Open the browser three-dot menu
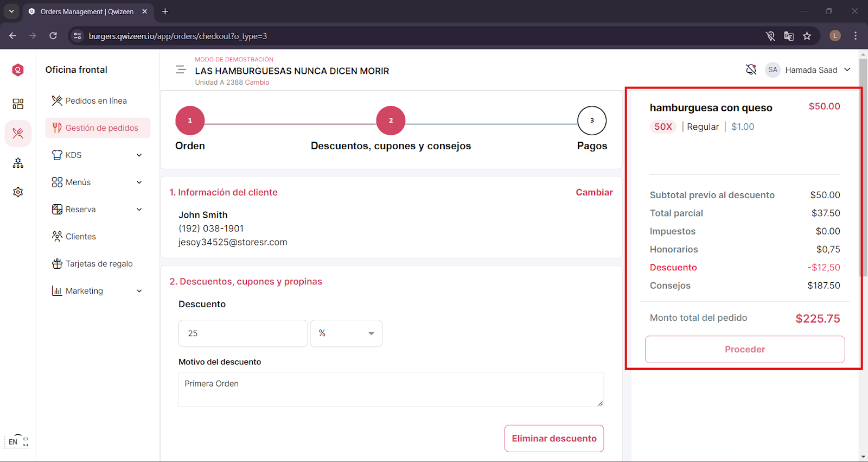The height and width of the screenshot is (462, 868). coord(856,36)
